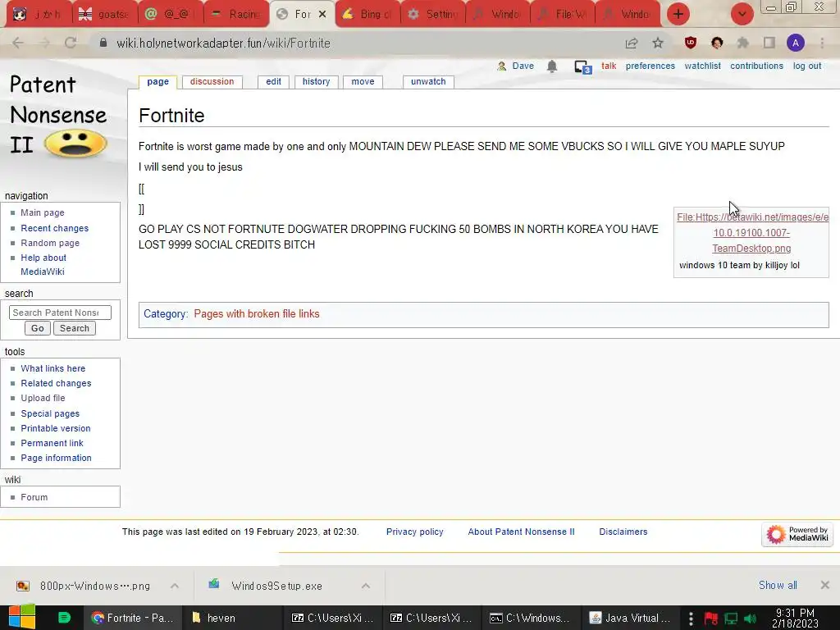Open Upload file tool link

pyautogui.click(x=43, y=398)
